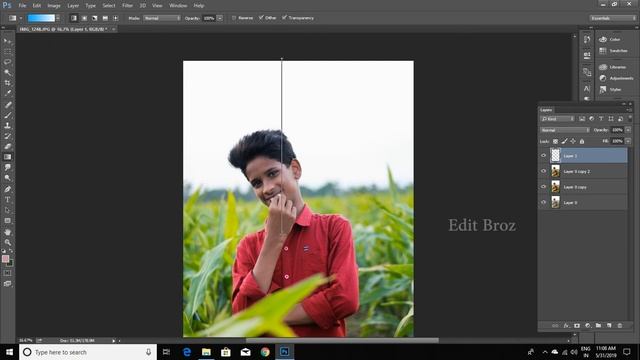Select the Brush tool
This screenshot has width=640, height=360.
coord(7,115)
